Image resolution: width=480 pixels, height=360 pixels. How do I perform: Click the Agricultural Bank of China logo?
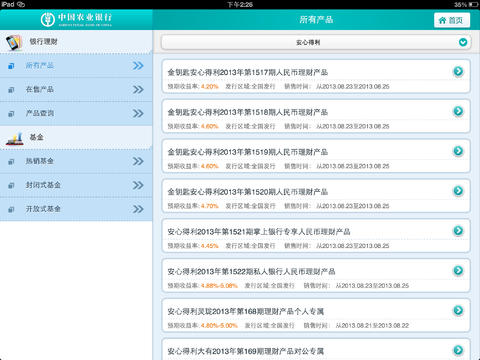pos(76,19)
